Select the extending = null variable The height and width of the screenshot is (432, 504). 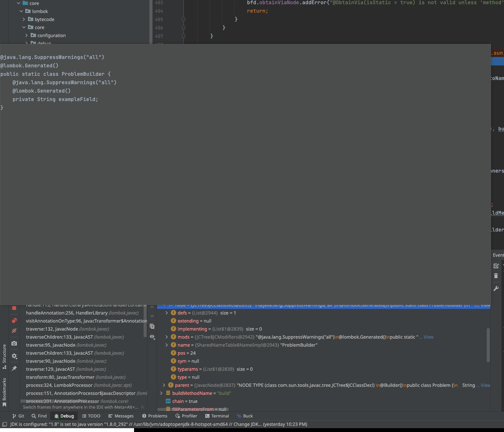click(x=191, y=321)
